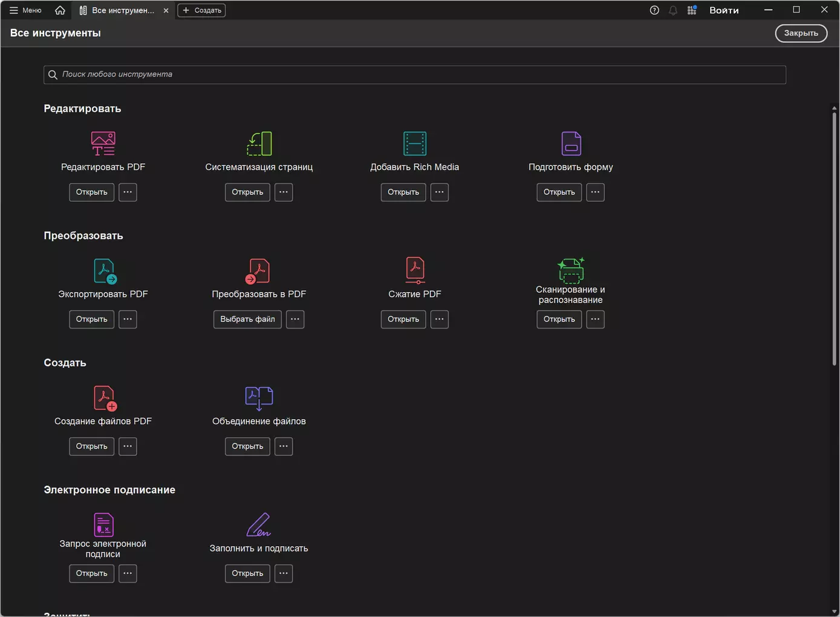Click the Добавить Rich Media icon
This screenshot has width=840, height=617.
415,143
